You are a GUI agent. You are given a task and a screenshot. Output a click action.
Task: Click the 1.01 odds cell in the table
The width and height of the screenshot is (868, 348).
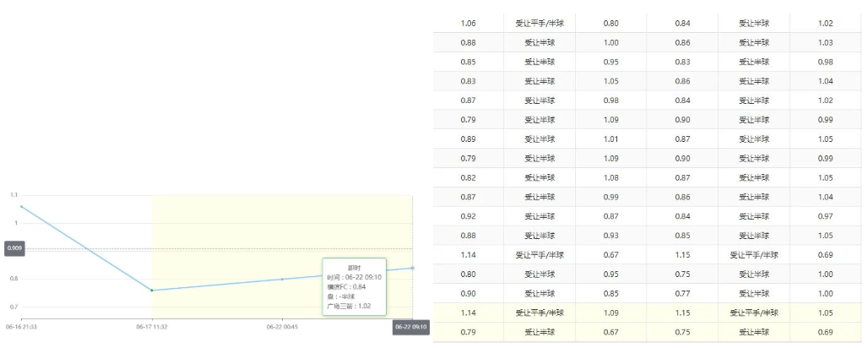click(611, 139)
